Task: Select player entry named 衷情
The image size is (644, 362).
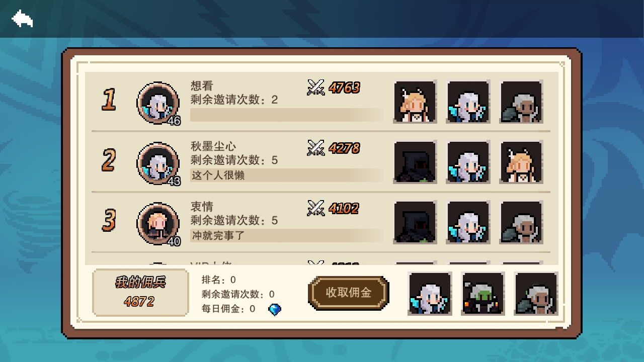Action: (320, 222)
